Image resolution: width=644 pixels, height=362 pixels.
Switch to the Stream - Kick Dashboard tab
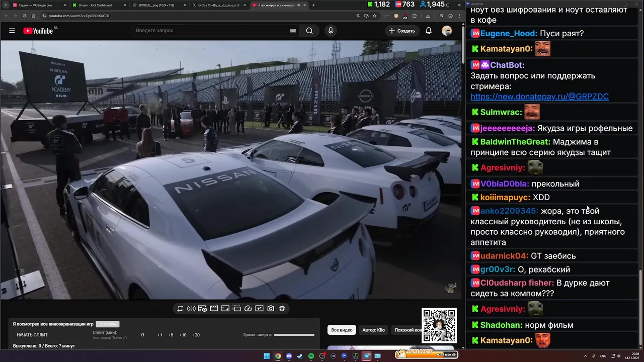point(99,5)
